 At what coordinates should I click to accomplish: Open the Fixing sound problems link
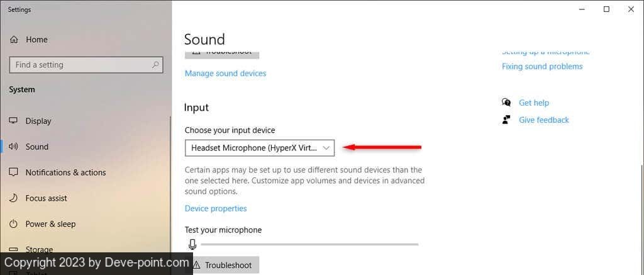point(542,67)
